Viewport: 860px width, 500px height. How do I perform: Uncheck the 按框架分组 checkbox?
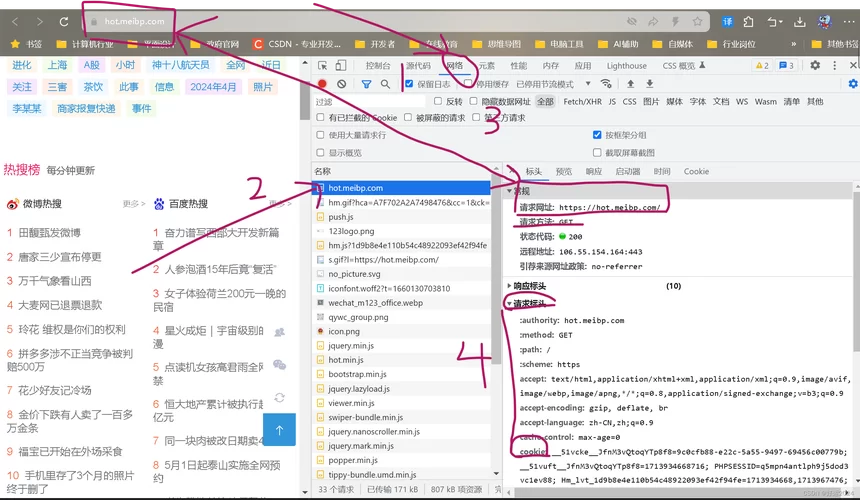point(597,135)
